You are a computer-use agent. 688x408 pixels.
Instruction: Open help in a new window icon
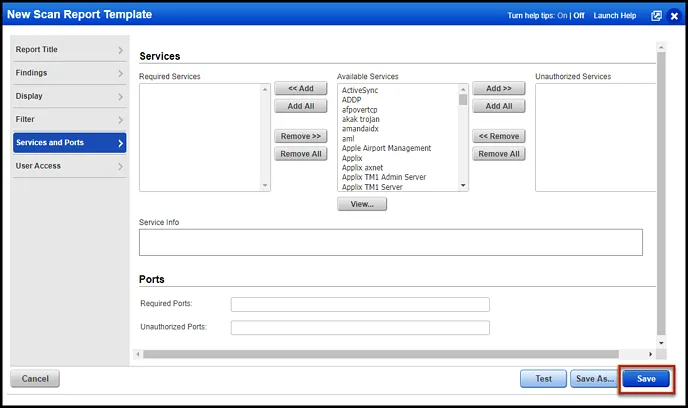[x=656, y=16]
